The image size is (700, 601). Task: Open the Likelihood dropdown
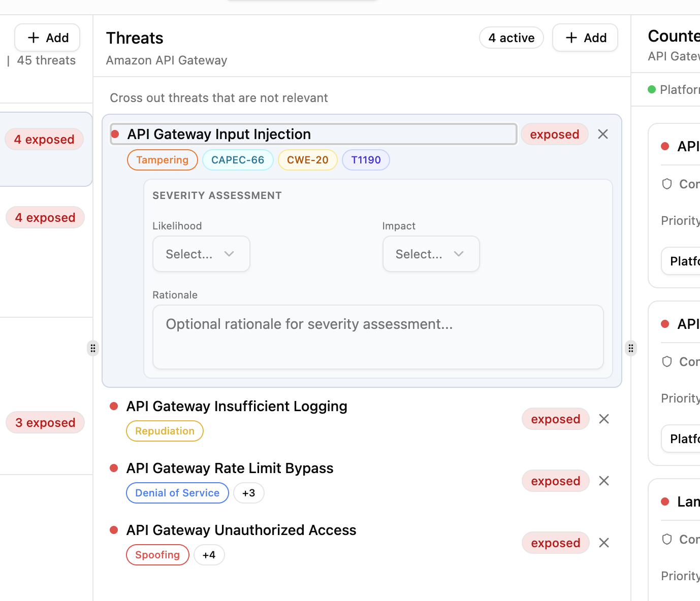[x=201, y=254]
